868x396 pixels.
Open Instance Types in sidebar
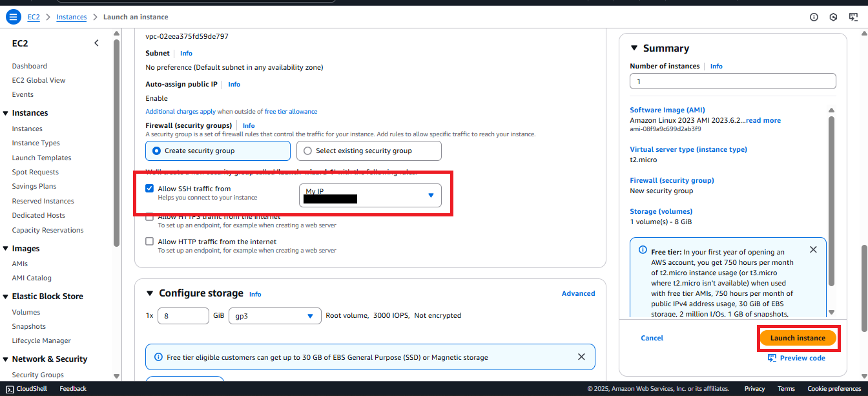[36, 143]
